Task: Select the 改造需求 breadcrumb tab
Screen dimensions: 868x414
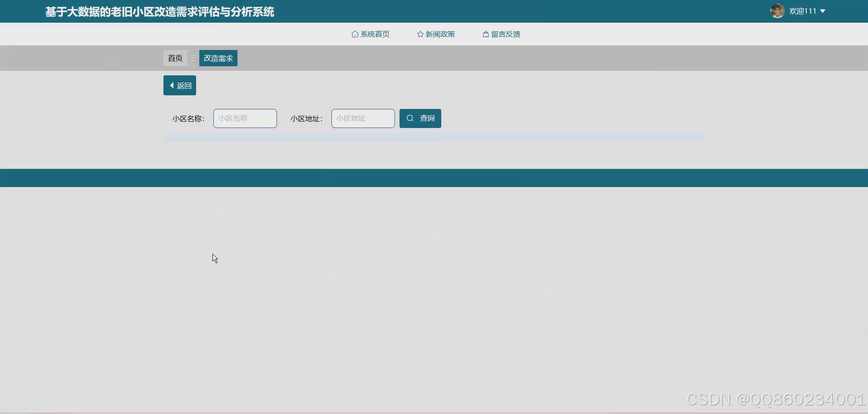Action: (218, 58)
